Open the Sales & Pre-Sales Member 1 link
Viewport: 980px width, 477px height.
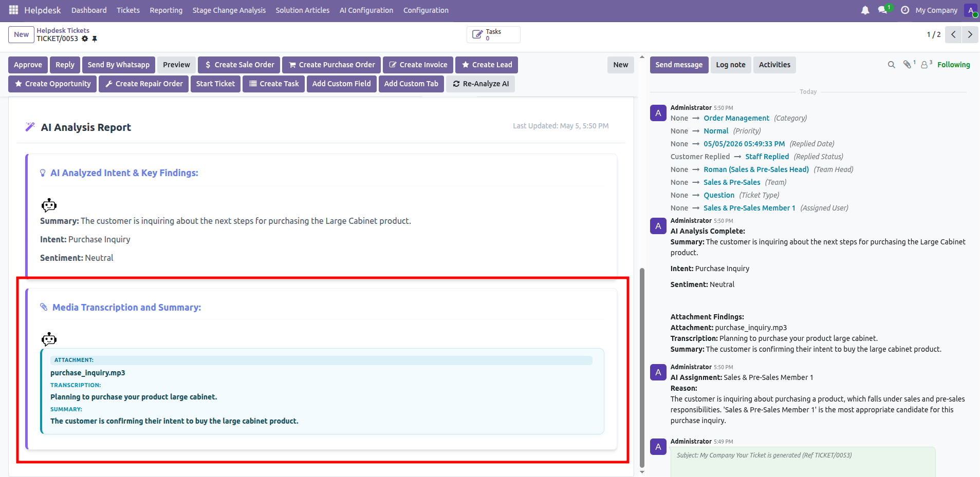tap(749, 208)
